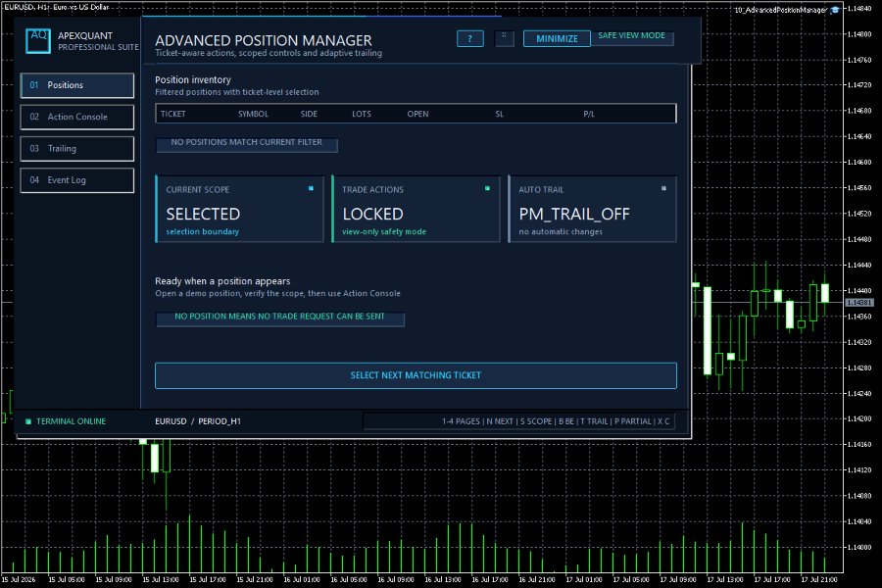Click the SYMBOL column header
Viewport: 882px width, 588px height.
pos(253,114)
